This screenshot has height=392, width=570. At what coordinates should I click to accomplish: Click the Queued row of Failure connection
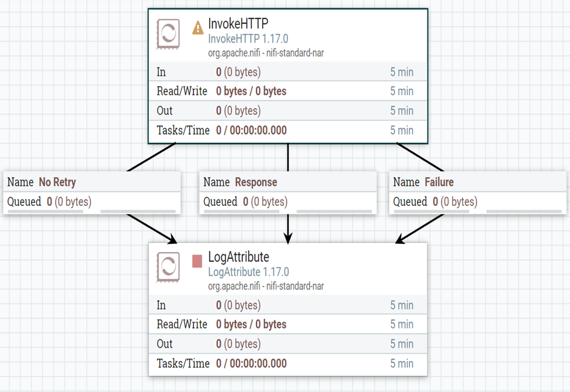click(x=478, y=202)
